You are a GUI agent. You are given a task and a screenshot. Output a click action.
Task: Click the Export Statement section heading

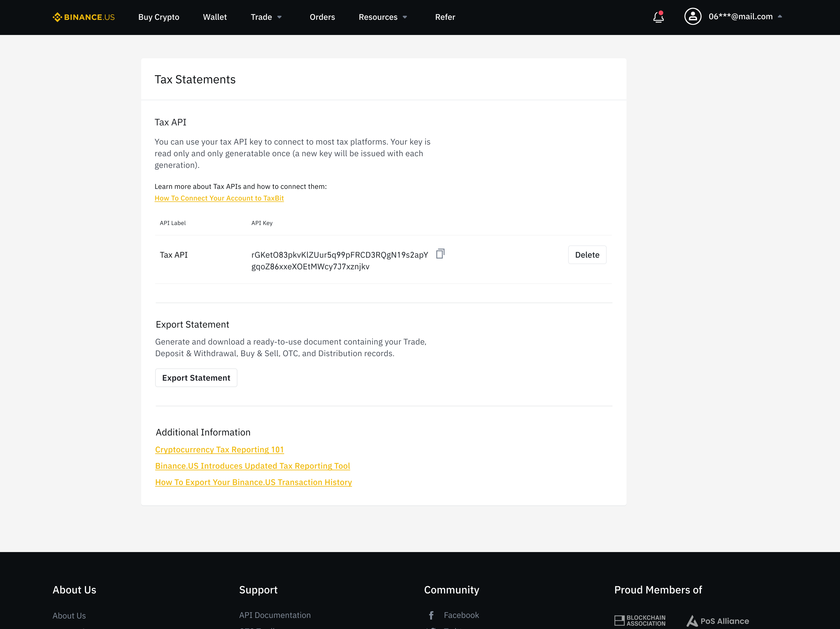pos(192,325)
